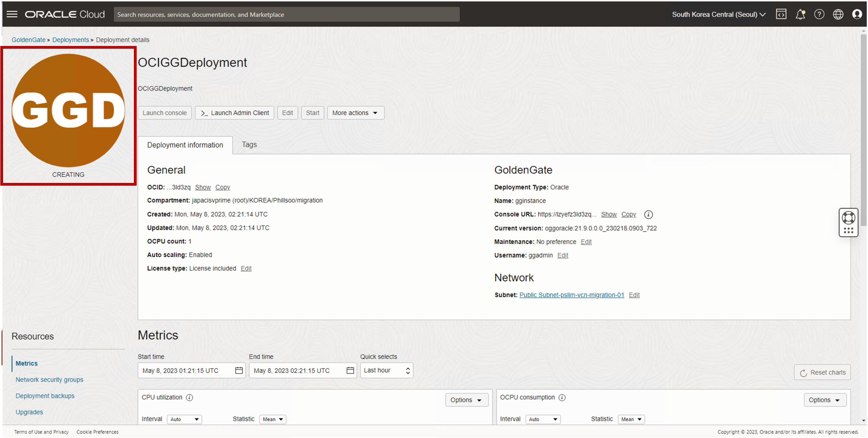
Task: Click the CREATING status label
Action: point(68,175)
